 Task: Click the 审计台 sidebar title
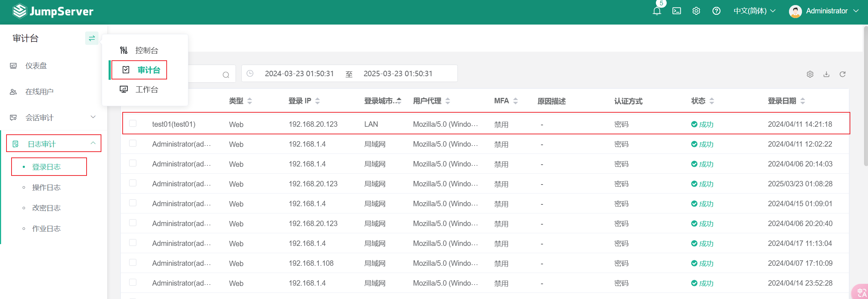point(26,38)
